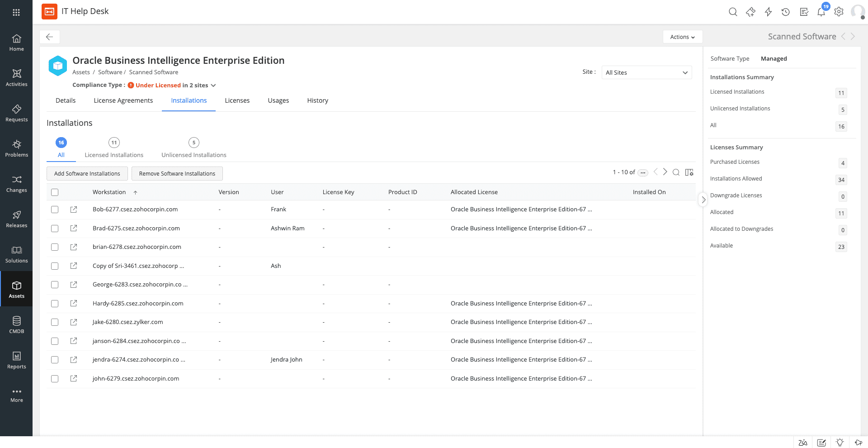868x448 pixels.
Task: Open the Site dropdown showing All Sites
Action: (x=646, y=72)
